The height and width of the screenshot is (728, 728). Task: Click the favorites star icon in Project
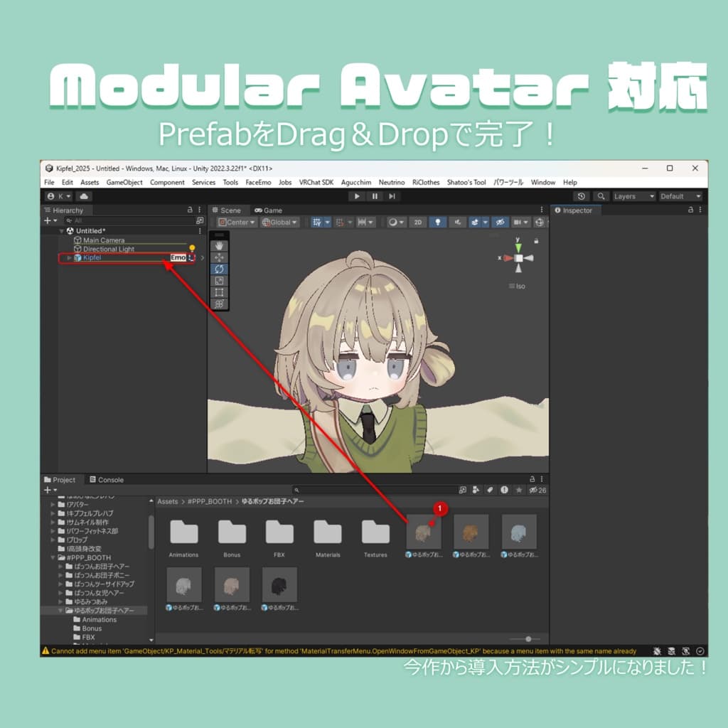point(518,490)
